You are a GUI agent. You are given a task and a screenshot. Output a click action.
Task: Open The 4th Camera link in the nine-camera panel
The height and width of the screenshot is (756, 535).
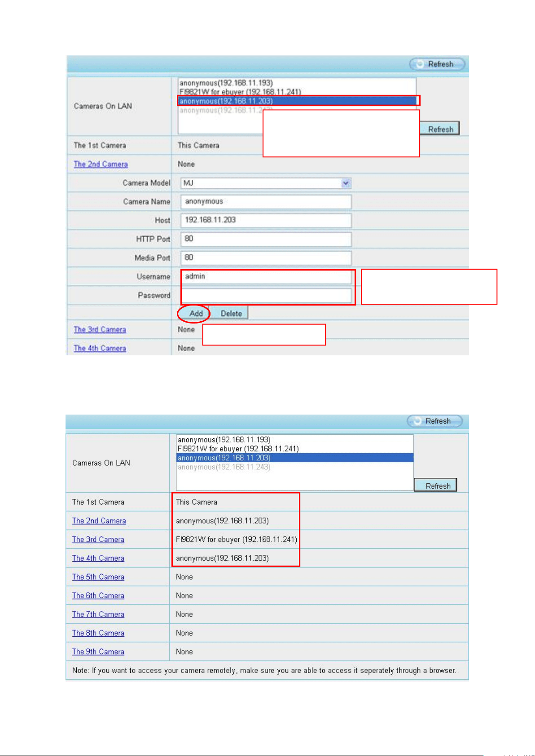coord(98,558)
